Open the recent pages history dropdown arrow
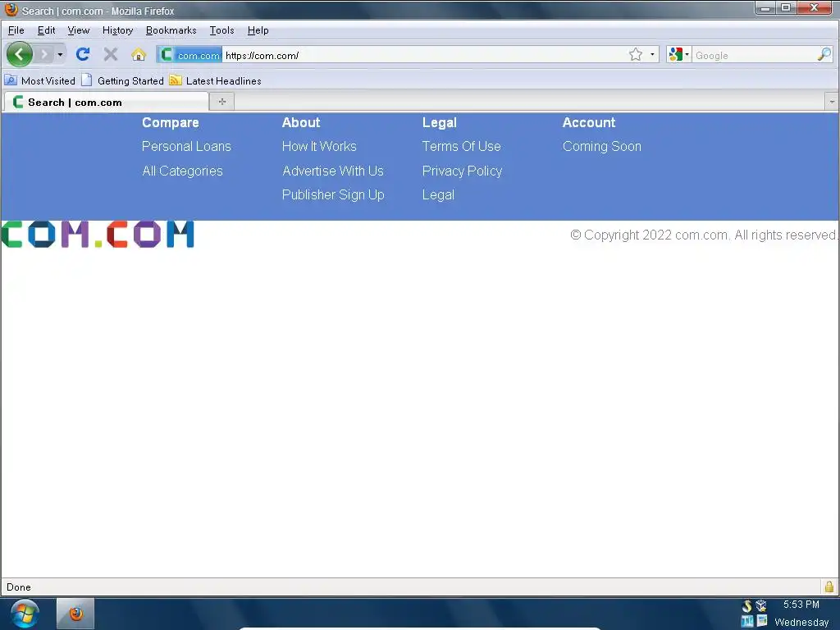Image resolution: width=840 pixels, height=630 pixels. point(60,54)
